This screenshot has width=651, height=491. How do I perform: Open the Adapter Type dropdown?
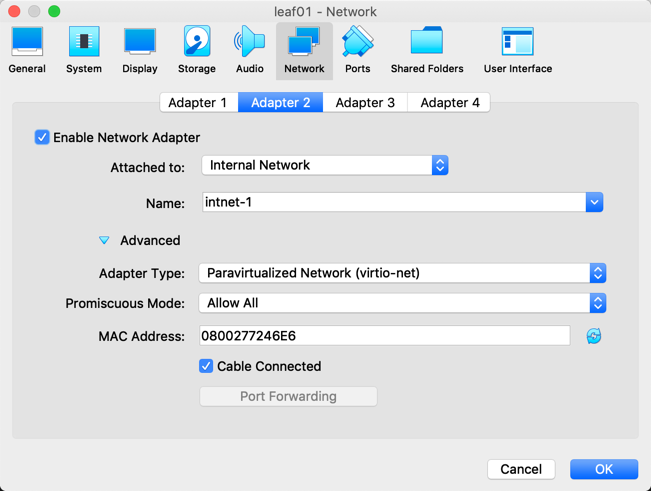(402, 273)
